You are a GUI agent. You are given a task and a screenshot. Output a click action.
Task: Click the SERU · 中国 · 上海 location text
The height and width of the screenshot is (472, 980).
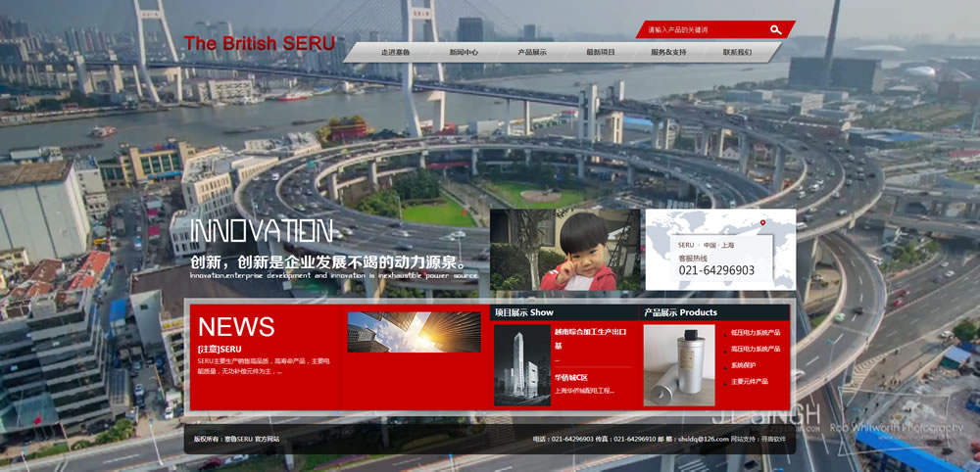707,246
